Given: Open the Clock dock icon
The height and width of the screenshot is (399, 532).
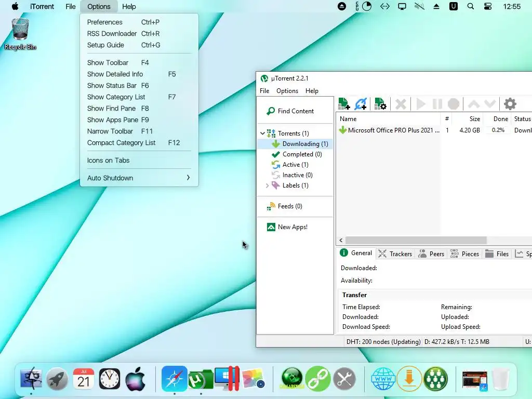Looking at the screenshot, I should tap(109, 379).
